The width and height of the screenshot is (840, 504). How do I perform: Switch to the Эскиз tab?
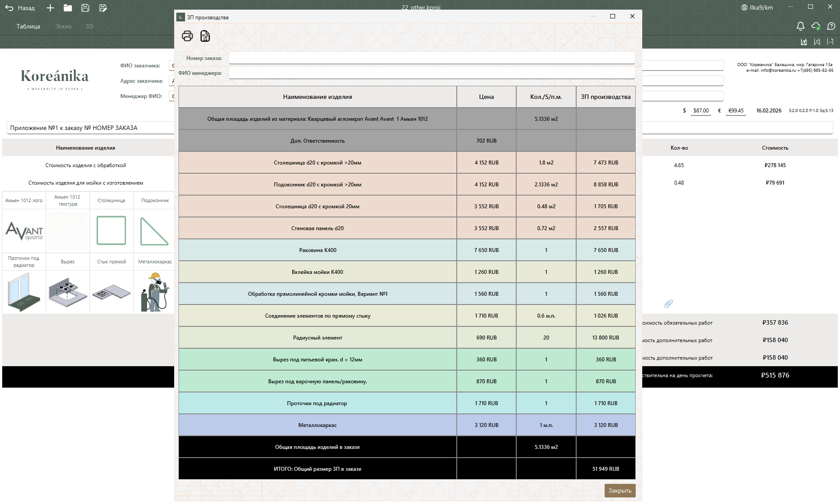[63, 26]
